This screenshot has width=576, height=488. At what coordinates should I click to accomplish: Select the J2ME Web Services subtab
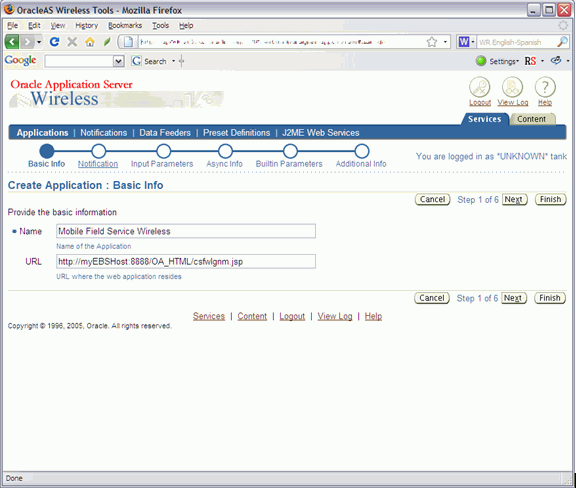tap(321, 133)
